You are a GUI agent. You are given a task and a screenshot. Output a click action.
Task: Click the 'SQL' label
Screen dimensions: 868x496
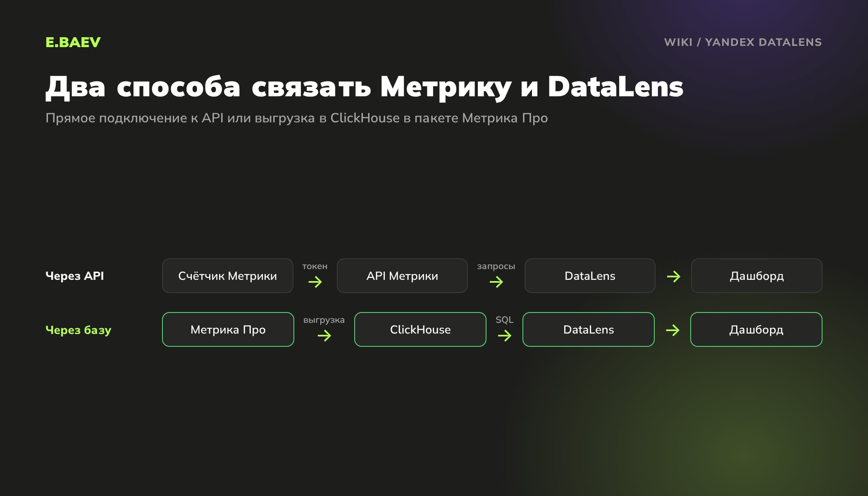tap(505, 320)
